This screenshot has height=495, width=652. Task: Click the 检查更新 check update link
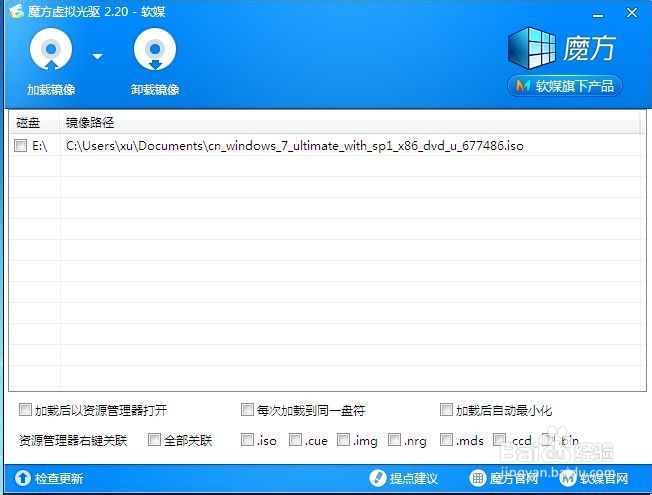[x=59, y=478]
